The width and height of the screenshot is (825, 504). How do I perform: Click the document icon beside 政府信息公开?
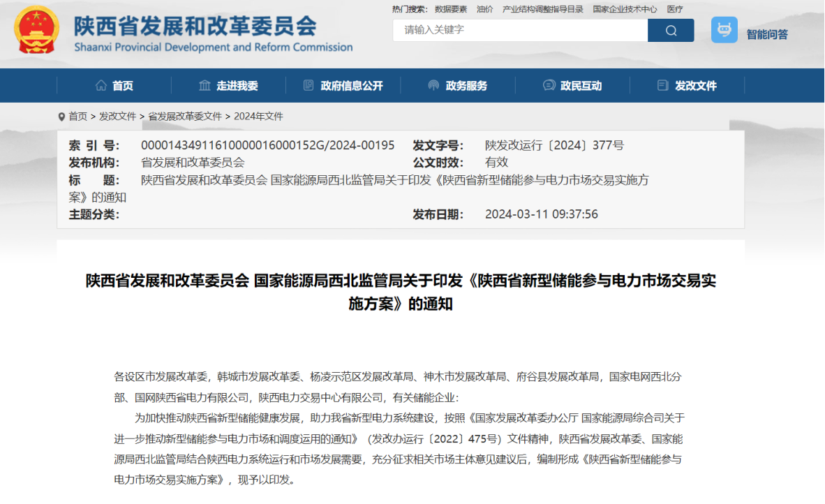(x=309, y=85)
